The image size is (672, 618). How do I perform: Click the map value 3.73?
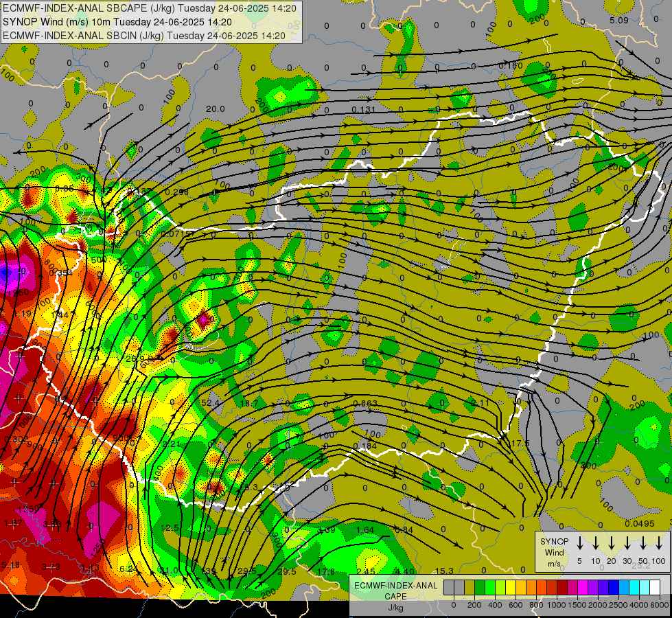click(51, 567)
